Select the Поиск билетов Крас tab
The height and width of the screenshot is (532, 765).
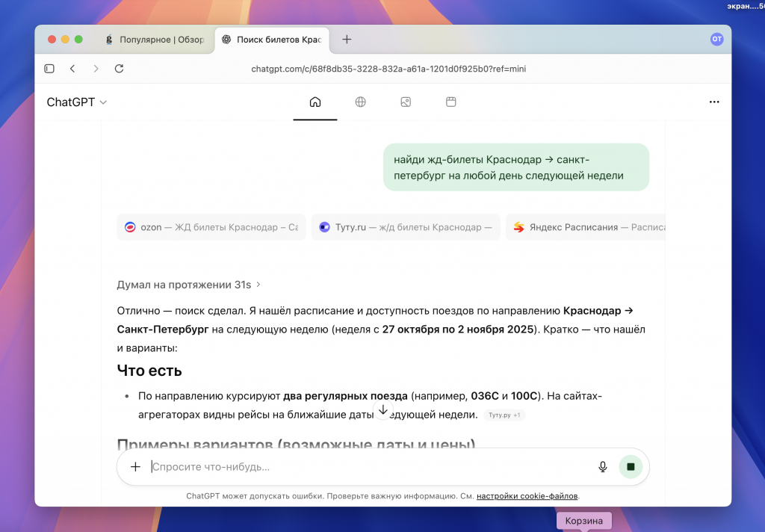pos(272,40)
